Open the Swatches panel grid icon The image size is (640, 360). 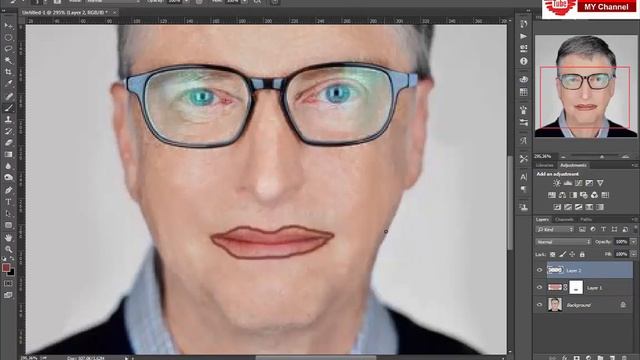[x=524, y=92]
